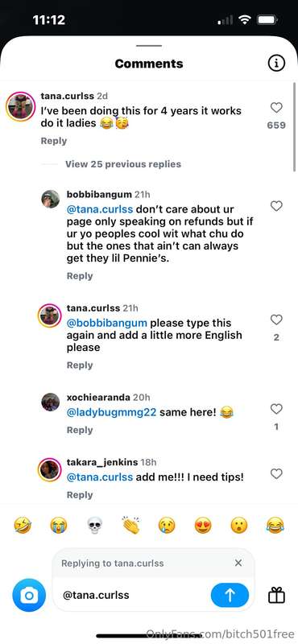This screenshot has width=298, height=644.
Task: Open the @ladybugmmg22 mention link
Action: 111,412
